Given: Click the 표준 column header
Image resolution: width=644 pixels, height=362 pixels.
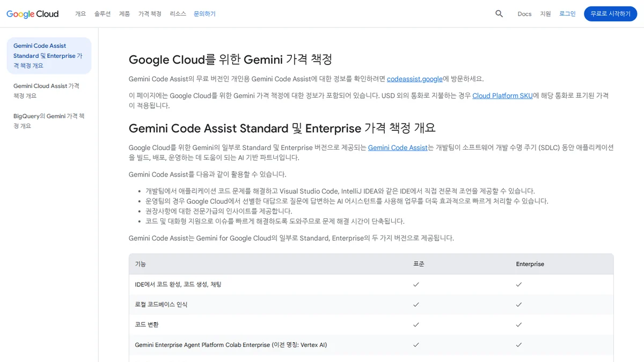Looking at the screenshot, I should pos(419,264).
